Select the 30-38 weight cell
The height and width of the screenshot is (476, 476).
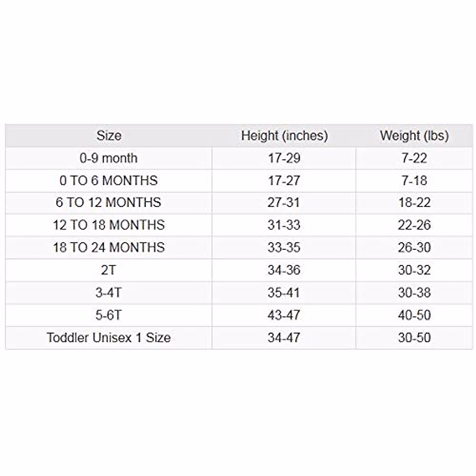414,293
